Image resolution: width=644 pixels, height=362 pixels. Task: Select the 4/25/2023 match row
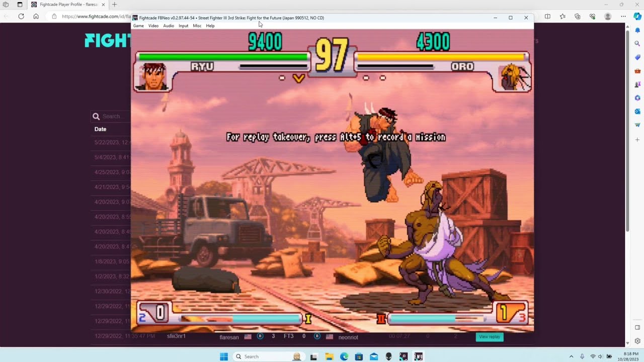tap(111, 172)
